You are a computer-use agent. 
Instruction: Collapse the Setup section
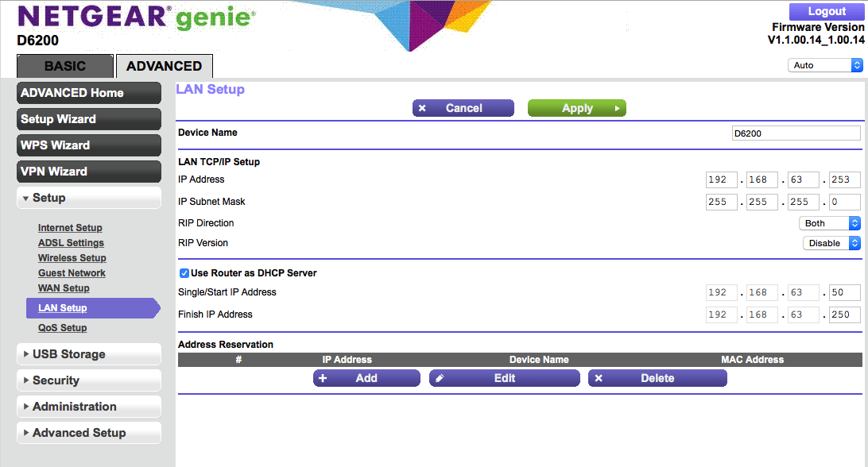[88, 198]
